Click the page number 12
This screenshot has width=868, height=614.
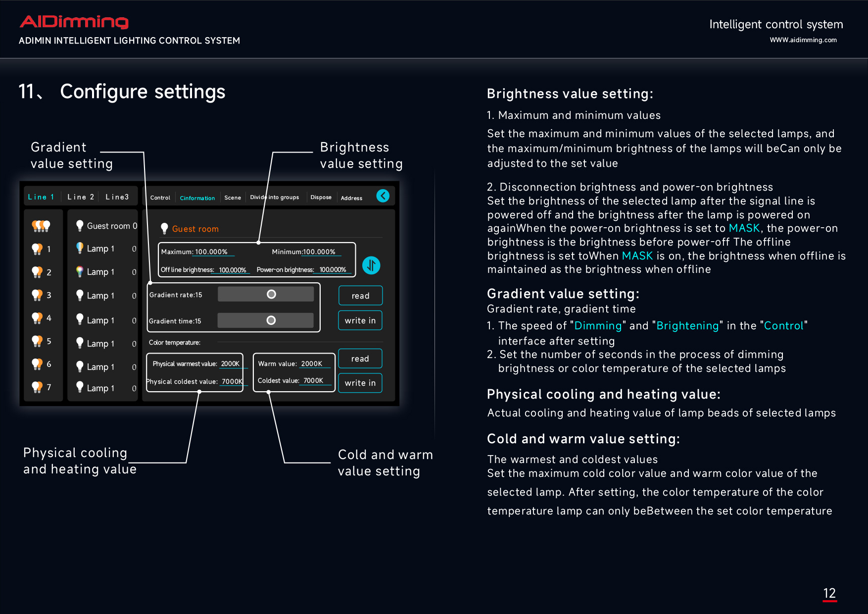830,593
